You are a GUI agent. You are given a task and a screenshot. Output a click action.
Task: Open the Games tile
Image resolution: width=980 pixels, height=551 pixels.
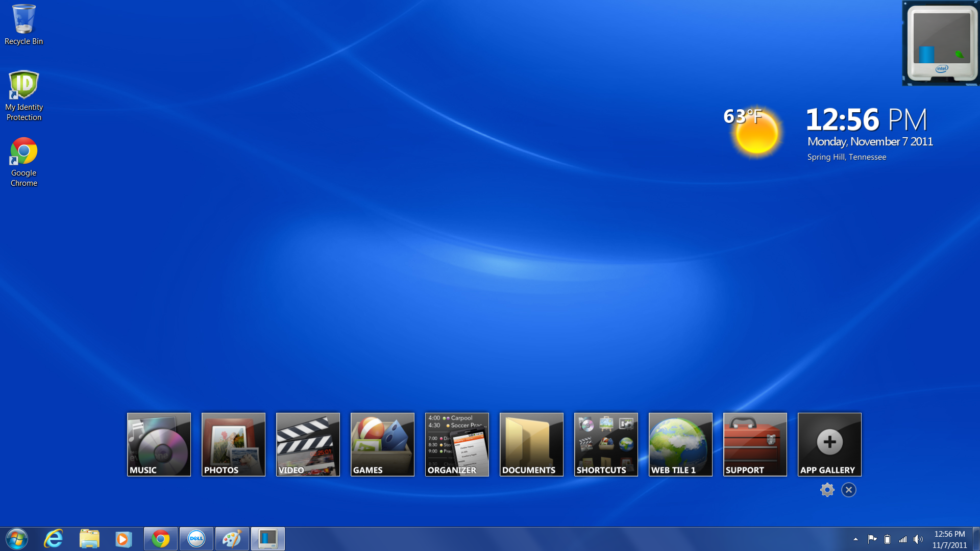point(382,444)
